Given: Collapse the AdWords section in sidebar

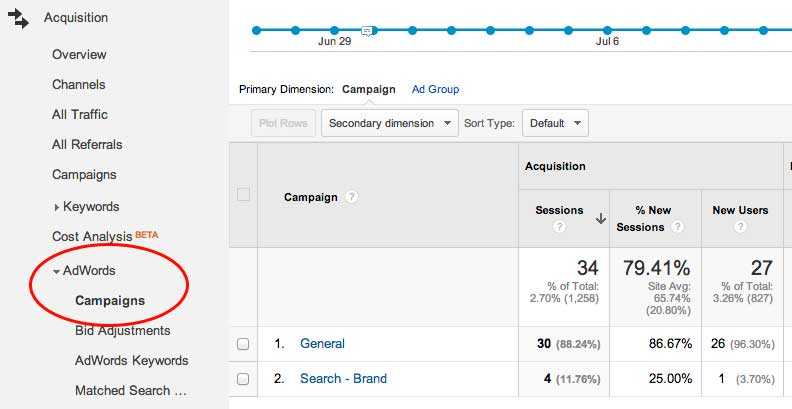Looking at the screenshot, I should [x=57, y=271].
